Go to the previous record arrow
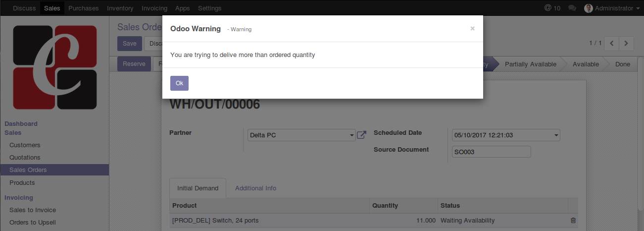The width and height of the screenshot is (644, 231). pyautogui.click(x=612, y=44)
